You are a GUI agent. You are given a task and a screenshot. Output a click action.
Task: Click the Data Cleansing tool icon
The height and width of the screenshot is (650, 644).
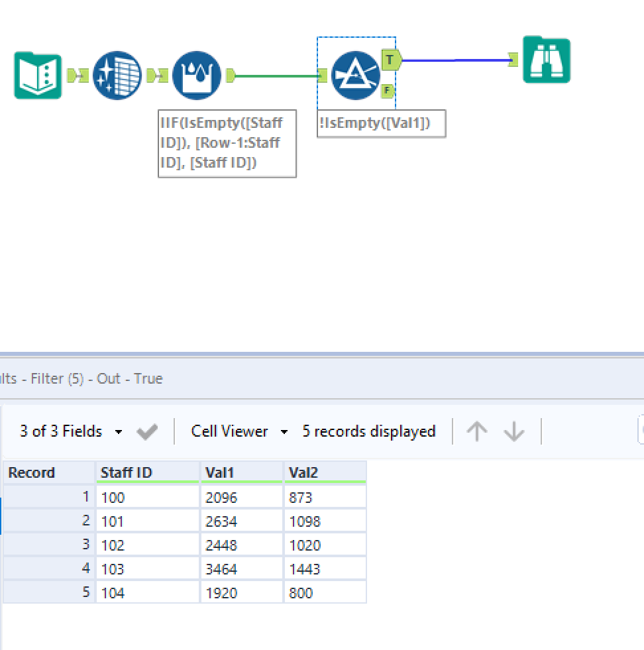(117, 76)
